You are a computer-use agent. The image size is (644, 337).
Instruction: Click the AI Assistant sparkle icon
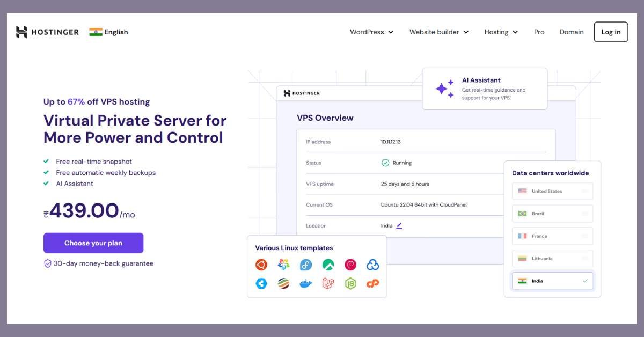[x=444, y=89]
